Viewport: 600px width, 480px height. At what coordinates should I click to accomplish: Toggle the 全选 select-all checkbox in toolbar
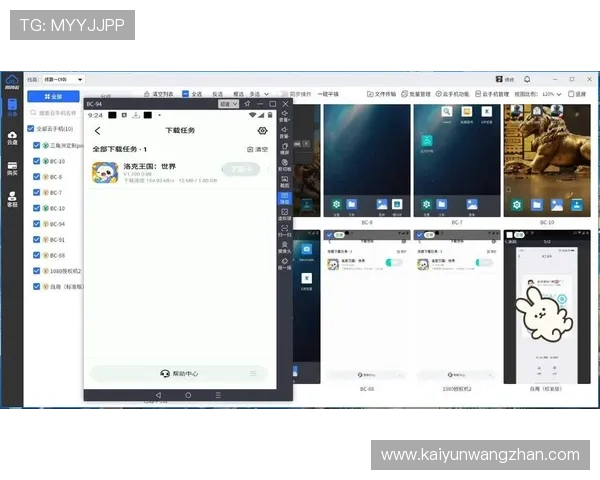(186, 94)
